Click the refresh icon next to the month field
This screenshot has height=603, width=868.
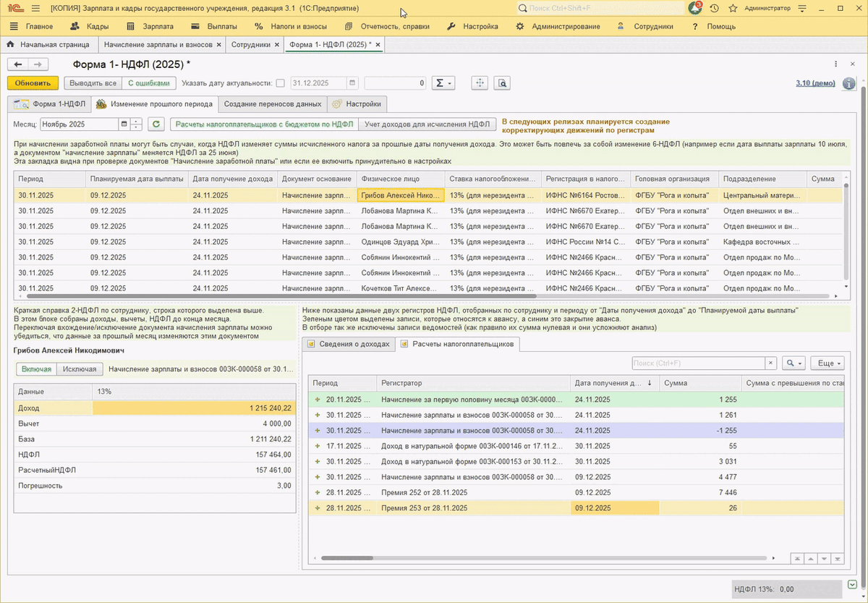[157, 124]
